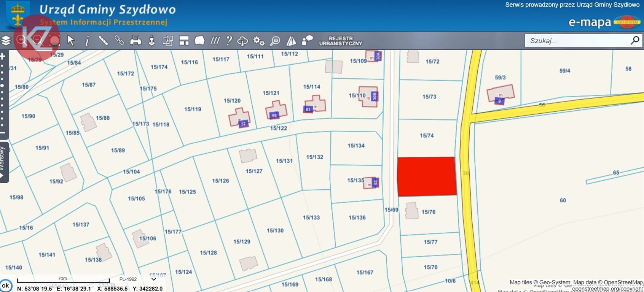Click parcel label 15/76

tap(429, 212)
